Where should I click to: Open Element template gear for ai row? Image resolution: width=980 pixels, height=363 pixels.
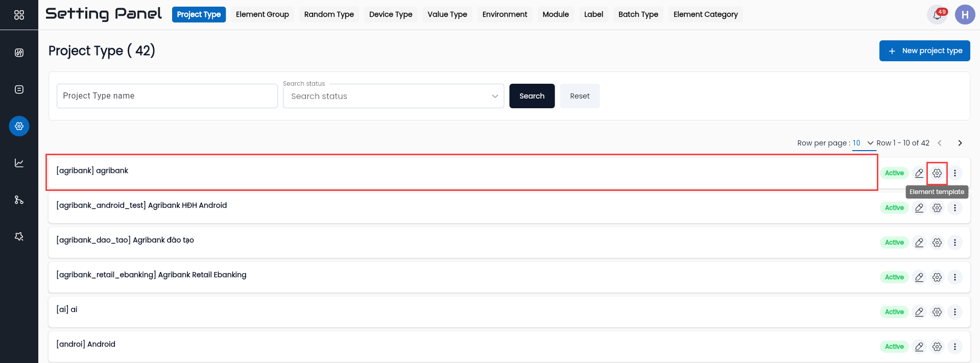click(x=937, y=312)
